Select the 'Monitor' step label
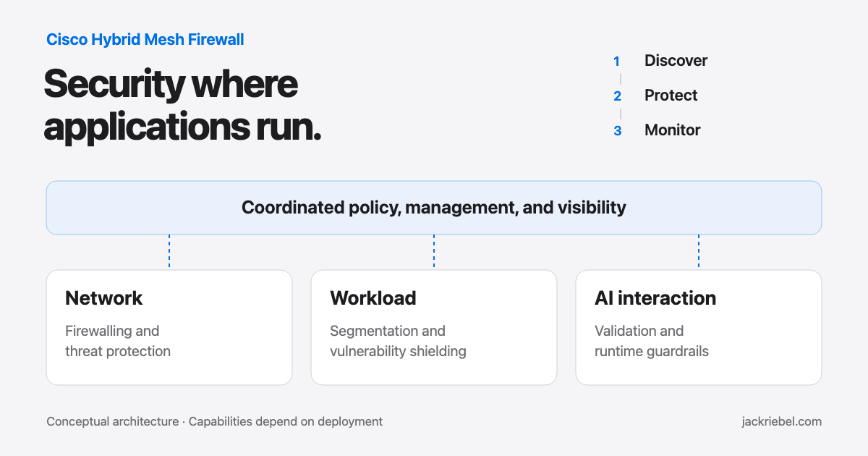Viewport: 868px width, 456px height. coord(673,130)
